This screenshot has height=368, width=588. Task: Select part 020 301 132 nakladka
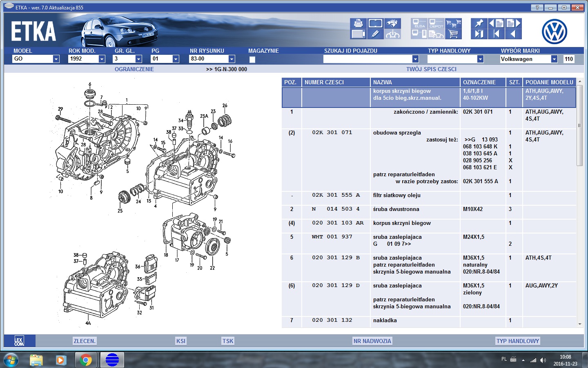coord(429,322)
